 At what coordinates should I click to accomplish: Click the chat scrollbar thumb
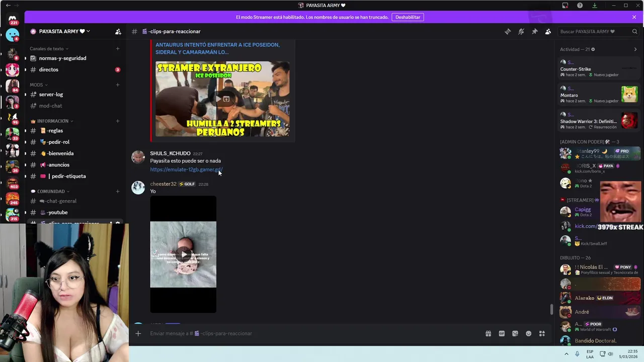(551, 309)
